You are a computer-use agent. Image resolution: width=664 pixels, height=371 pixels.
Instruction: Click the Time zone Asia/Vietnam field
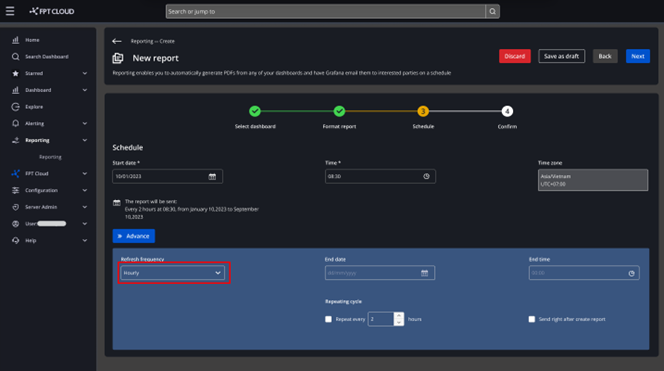coord(593,180)
